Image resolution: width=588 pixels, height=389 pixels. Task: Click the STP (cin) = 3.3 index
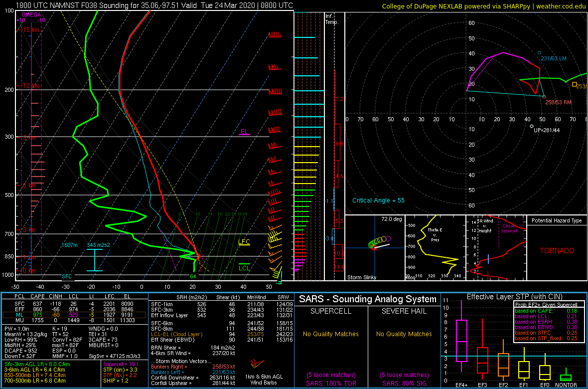click(120, 370)
